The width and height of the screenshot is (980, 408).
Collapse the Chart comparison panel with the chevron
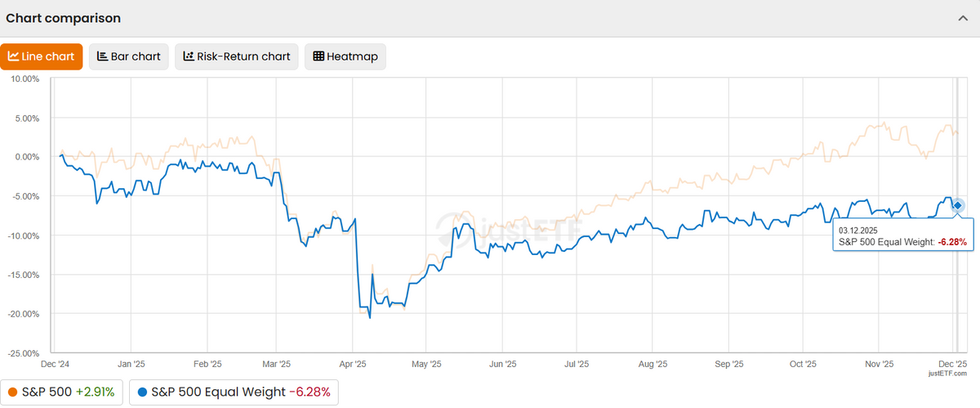pos(963,18)
